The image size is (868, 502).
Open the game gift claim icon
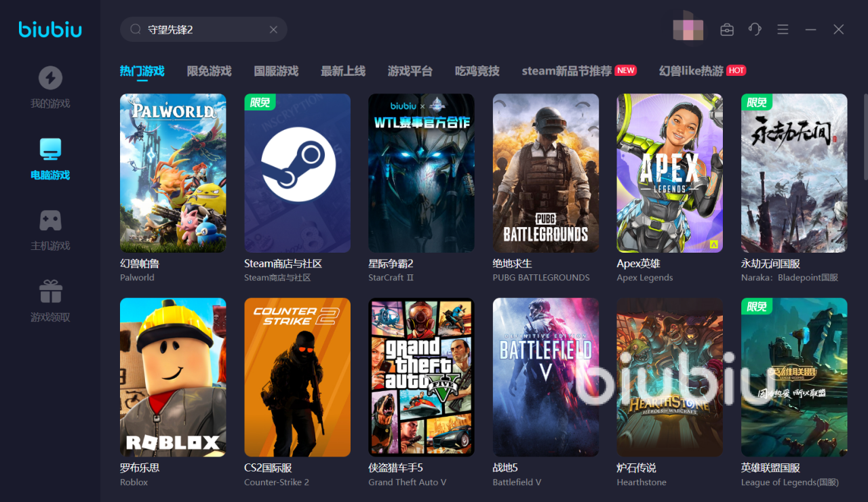[x=50, y=291]
